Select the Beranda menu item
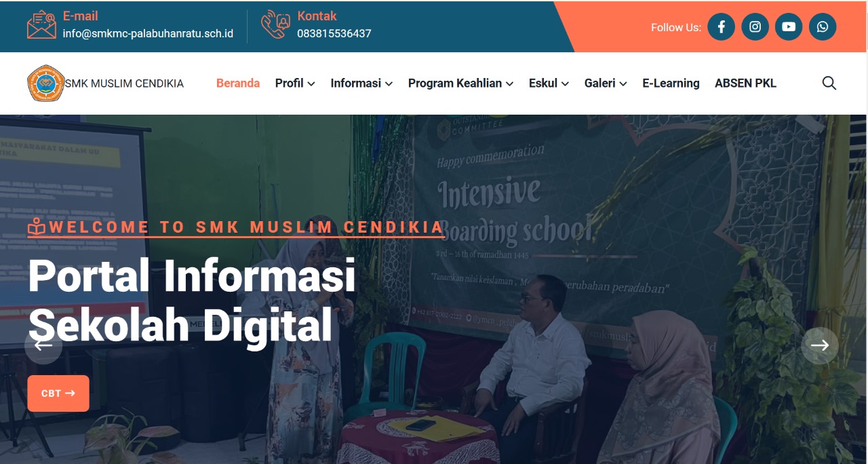 238,83
